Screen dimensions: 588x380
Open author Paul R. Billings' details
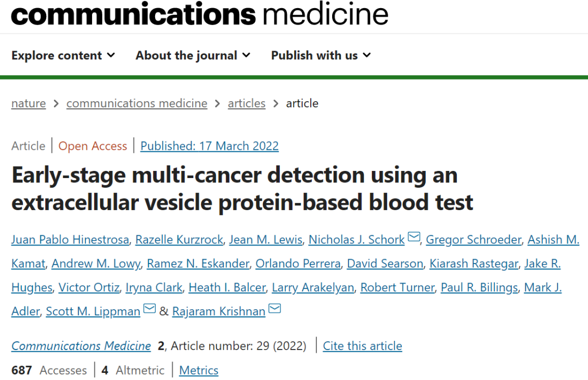pyautogui.click(x=480, y=287)
